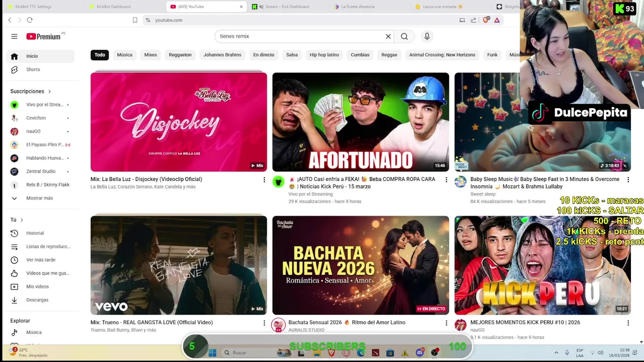Close the YouTube browser tab
Image resolution: width=644 pixels, height=362 pixels.
click(241, 7)
